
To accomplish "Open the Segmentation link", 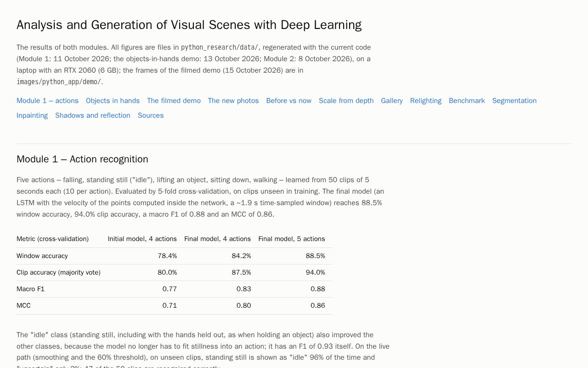I will (514, 101).
